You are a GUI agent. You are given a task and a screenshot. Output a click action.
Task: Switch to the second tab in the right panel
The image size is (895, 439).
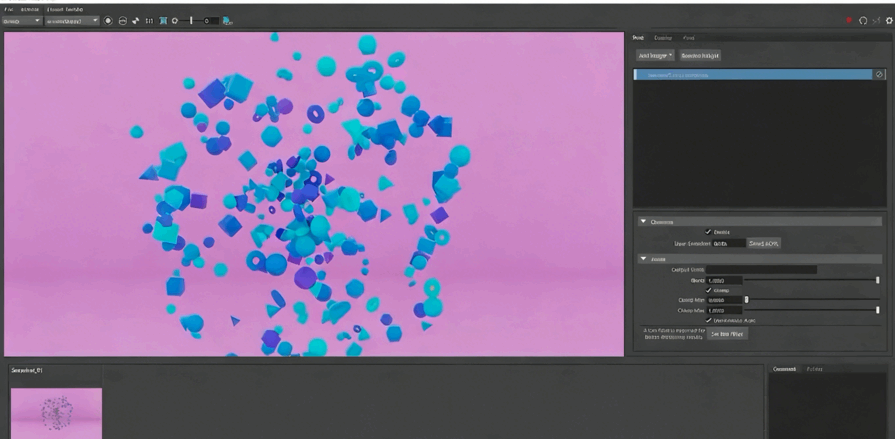tap(662, 37)
